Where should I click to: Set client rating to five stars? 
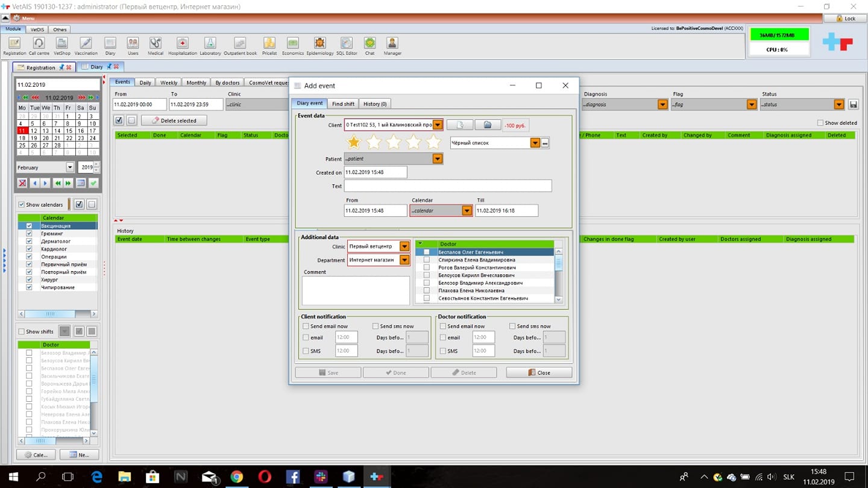[x=433, y=142]
